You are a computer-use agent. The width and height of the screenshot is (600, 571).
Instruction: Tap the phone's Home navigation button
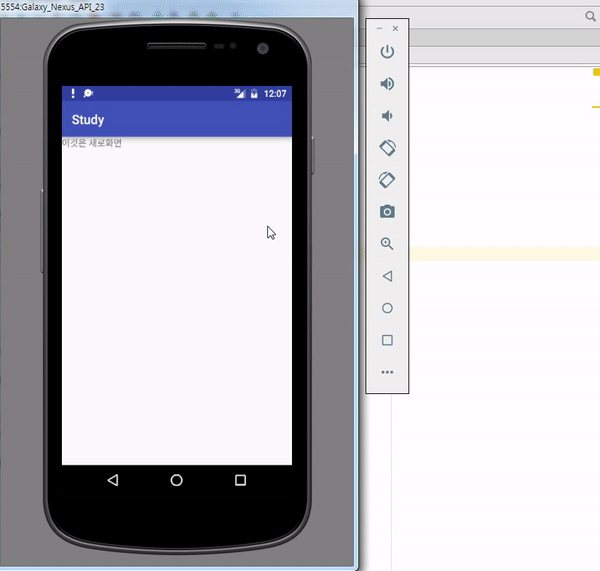(176, 480)
